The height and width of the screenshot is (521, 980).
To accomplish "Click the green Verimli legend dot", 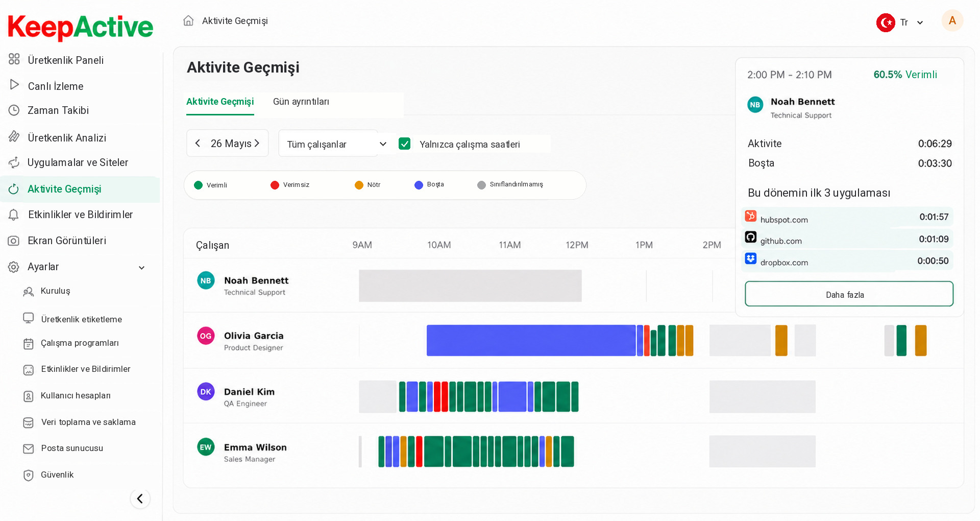I will coord(199,185).
